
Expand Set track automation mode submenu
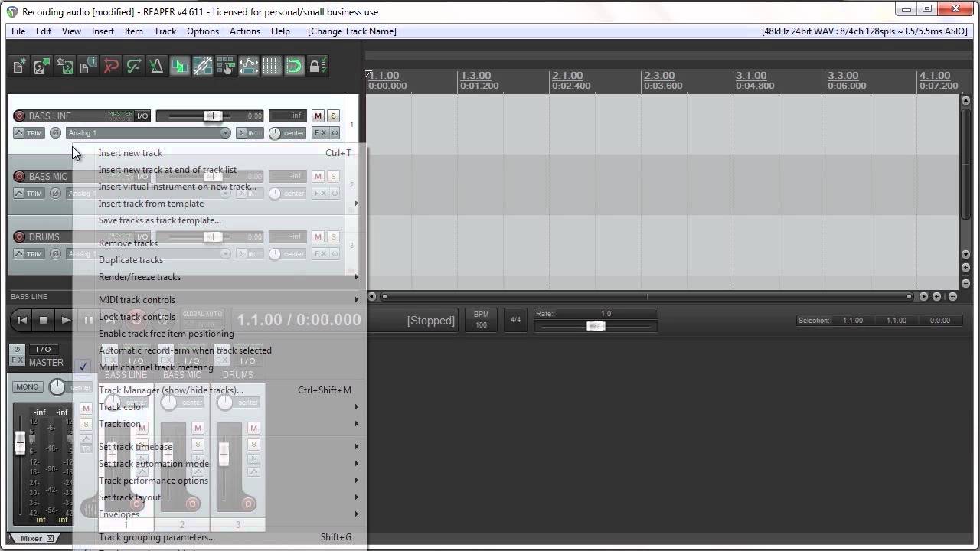tap(220, 464)
